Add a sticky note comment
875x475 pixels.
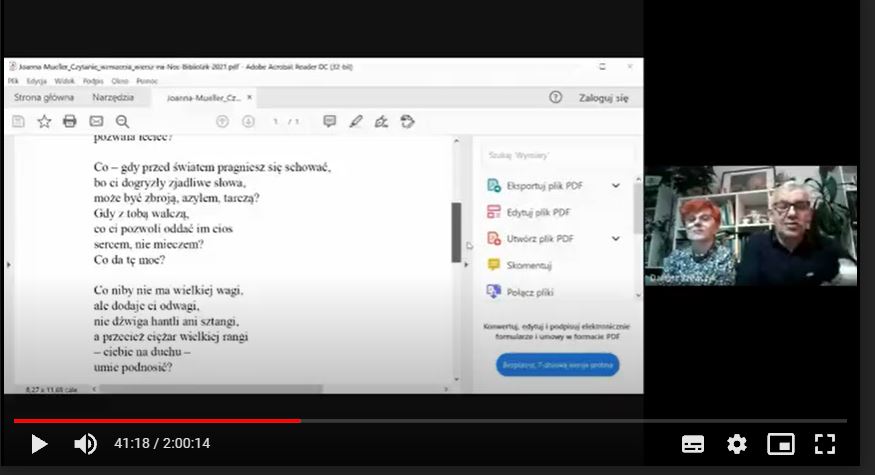pos(330,121)
